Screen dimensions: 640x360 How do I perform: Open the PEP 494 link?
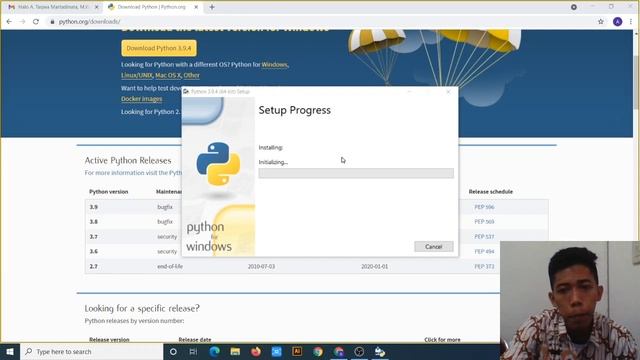484,251
